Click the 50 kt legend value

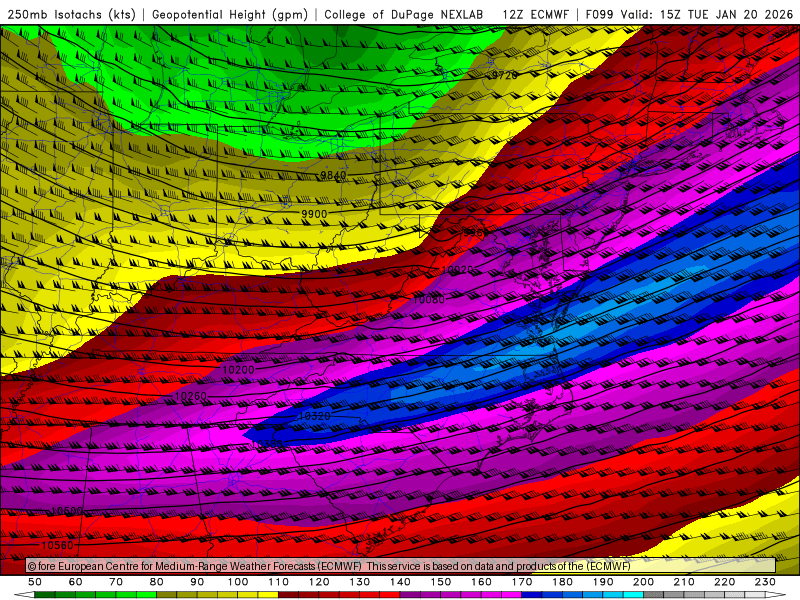(x=35, y=582)
